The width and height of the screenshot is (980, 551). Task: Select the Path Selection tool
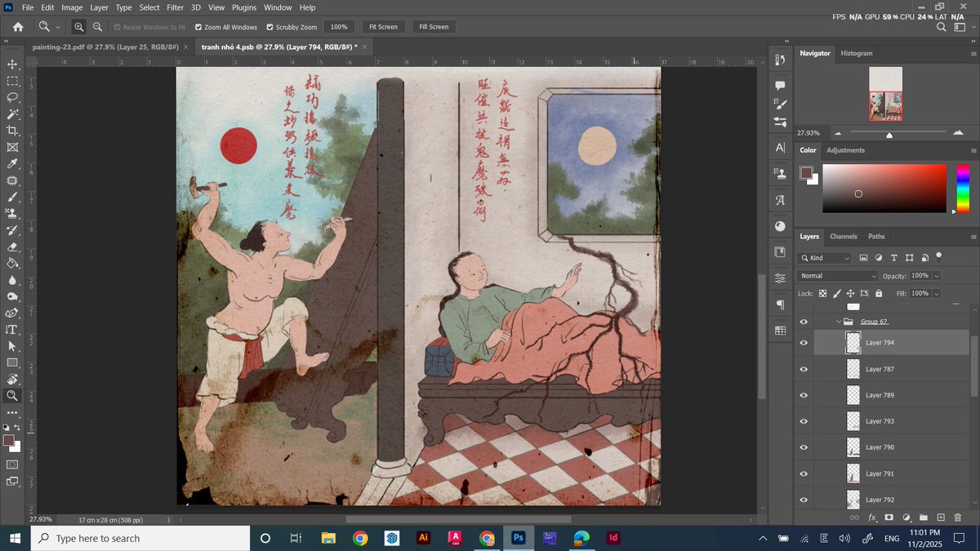(12, 346)
